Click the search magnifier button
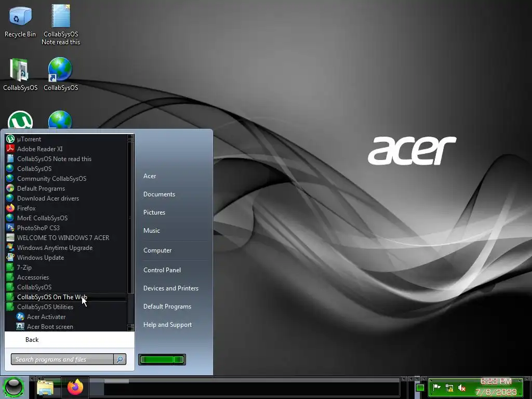532x399 pixels. [120, 360]
